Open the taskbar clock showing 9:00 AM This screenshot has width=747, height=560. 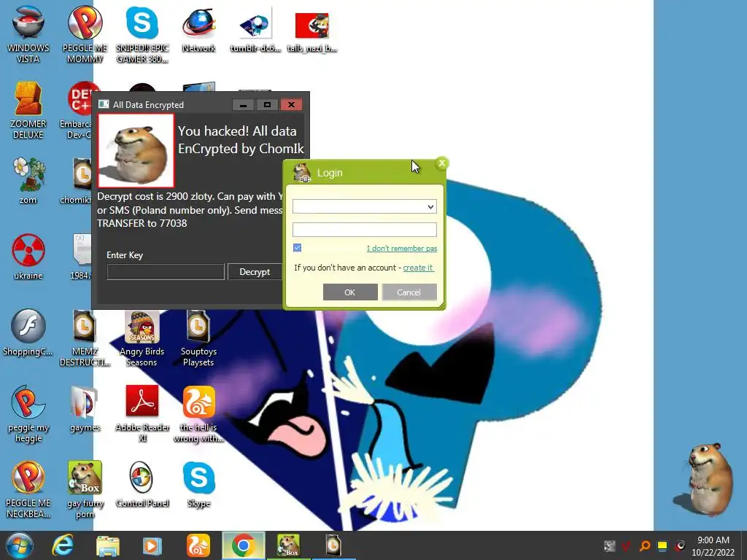713,546
